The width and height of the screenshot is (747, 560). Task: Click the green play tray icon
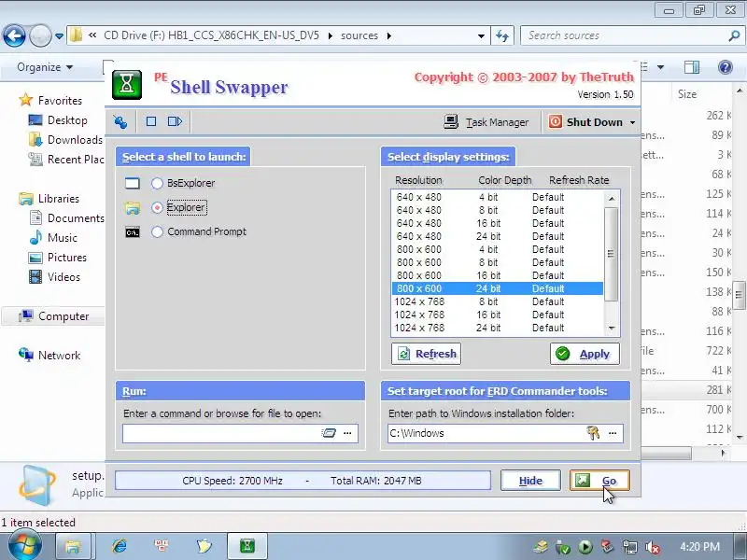tap(585, 547)
